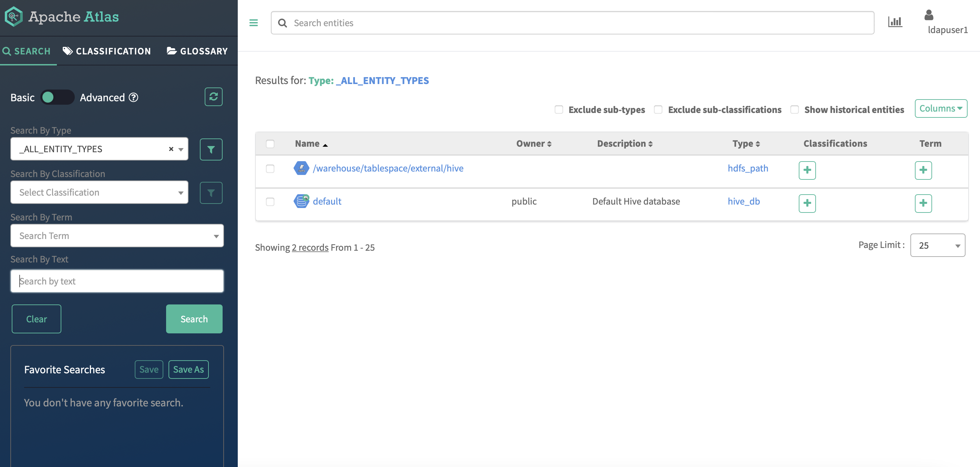Image resolution: width=980 pixels, height=467 pixels.
Task: Open the Columns dropdown
Action: click(x=940, y=109)
